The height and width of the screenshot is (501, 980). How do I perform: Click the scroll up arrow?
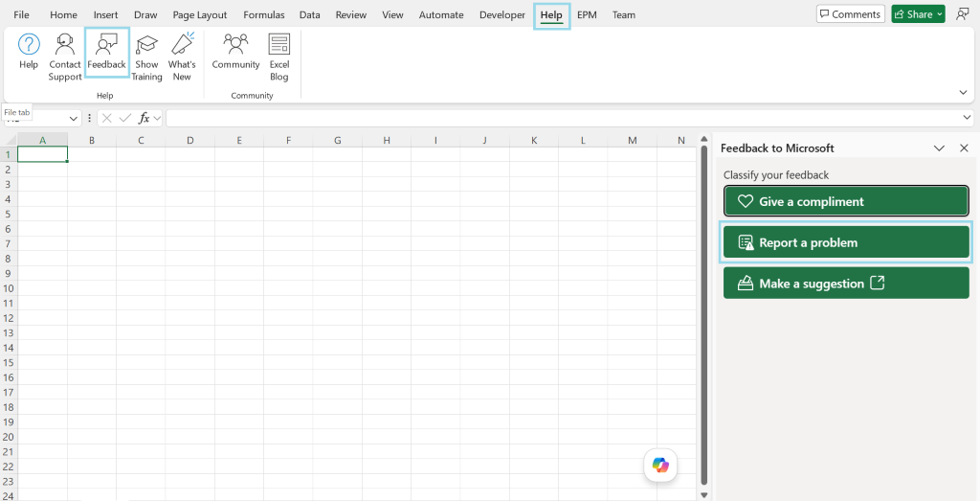pos(703,139)
